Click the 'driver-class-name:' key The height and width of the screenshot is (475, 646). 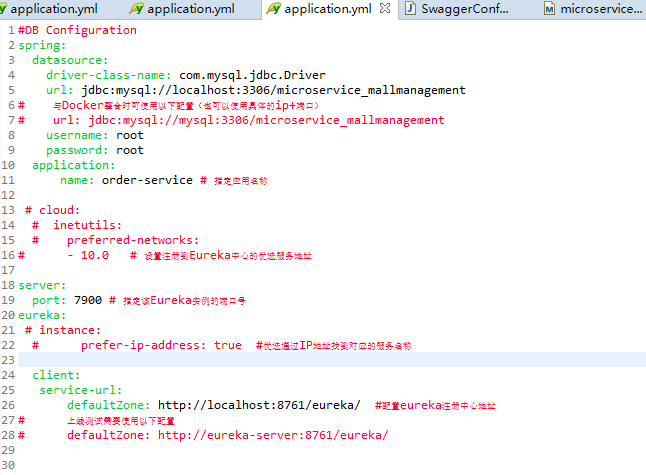point(109,75)
